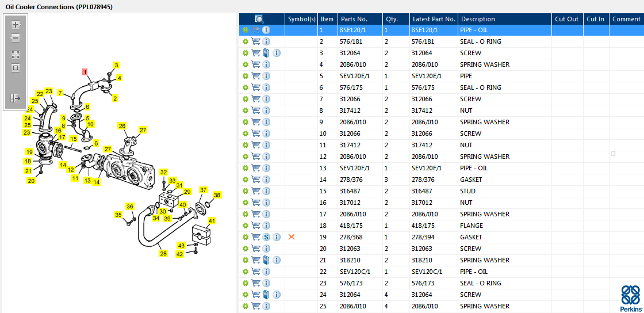Image resolution: width=644 pixels, height=313 pixels.
Task: Click the list export arrow icon
Action: tap(16, 98)
